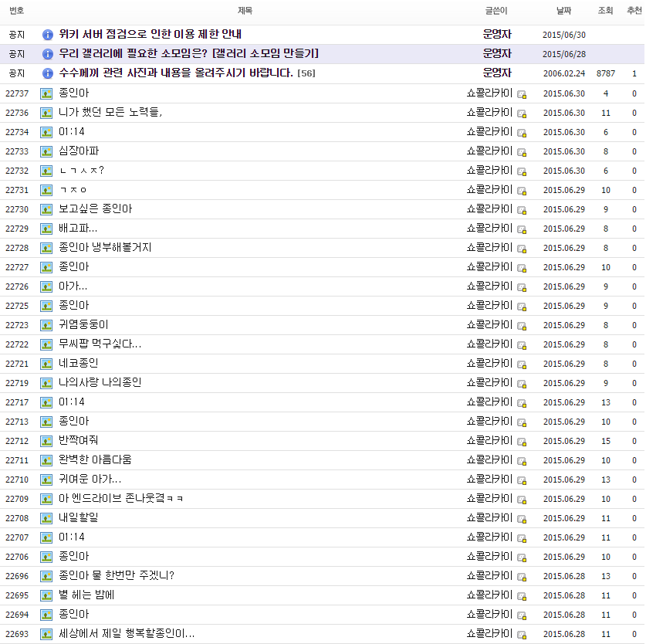Screen dimensions: 646x644
Task: Click the author card icon on row 22719
Action: (x=522, y=384)
